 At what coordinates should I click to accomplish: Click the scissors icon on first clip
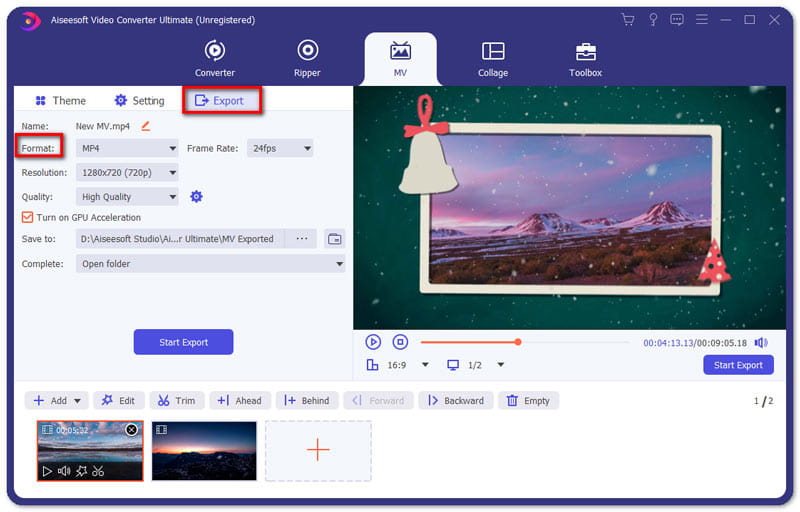98,471
